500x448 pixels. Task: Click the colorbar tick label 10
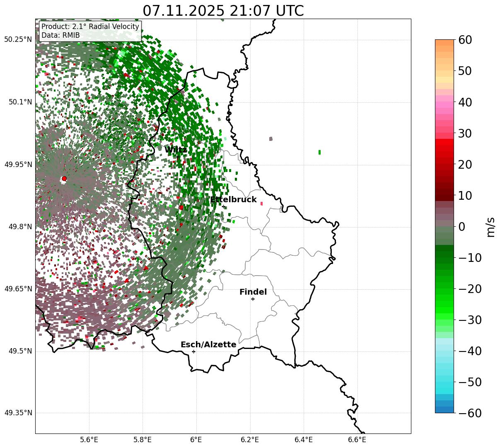pyautogui.click(x=466, y=196)
